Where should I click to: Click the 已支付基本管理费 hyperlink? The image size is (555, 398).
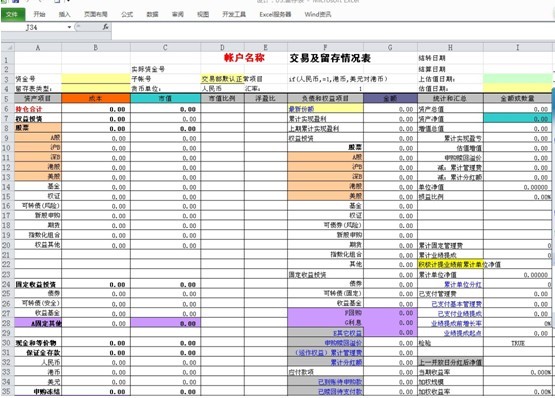[457, 304]
